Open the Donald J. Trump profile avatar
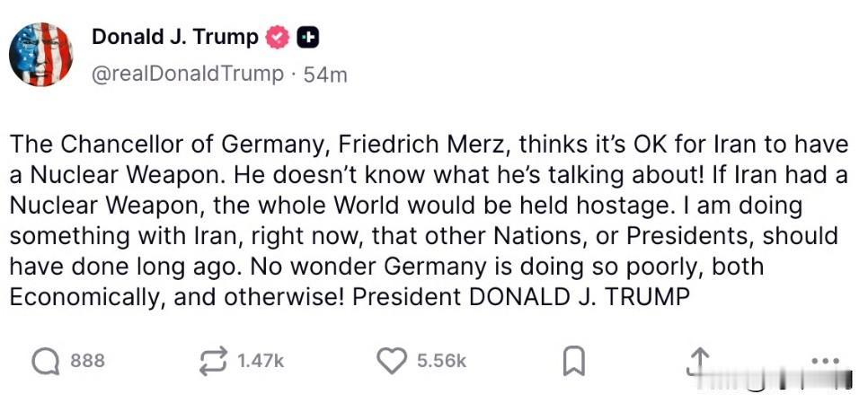 pyautogui.click(x=40, y=55)
